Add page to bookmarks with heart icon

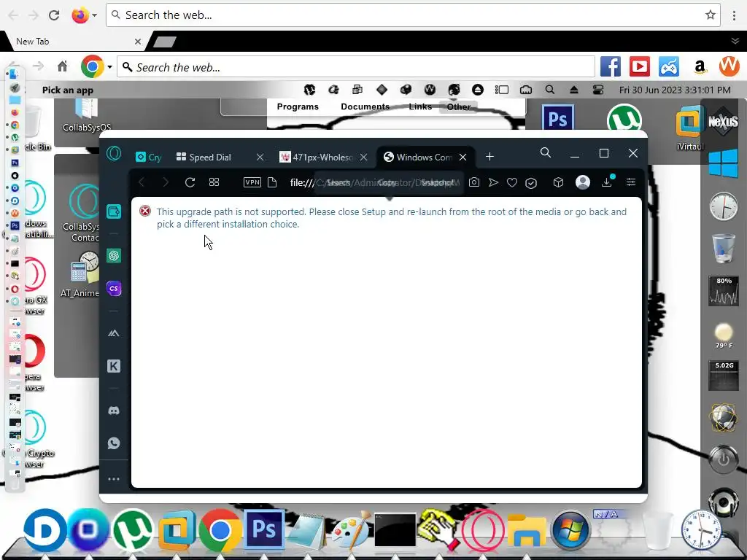512,182
